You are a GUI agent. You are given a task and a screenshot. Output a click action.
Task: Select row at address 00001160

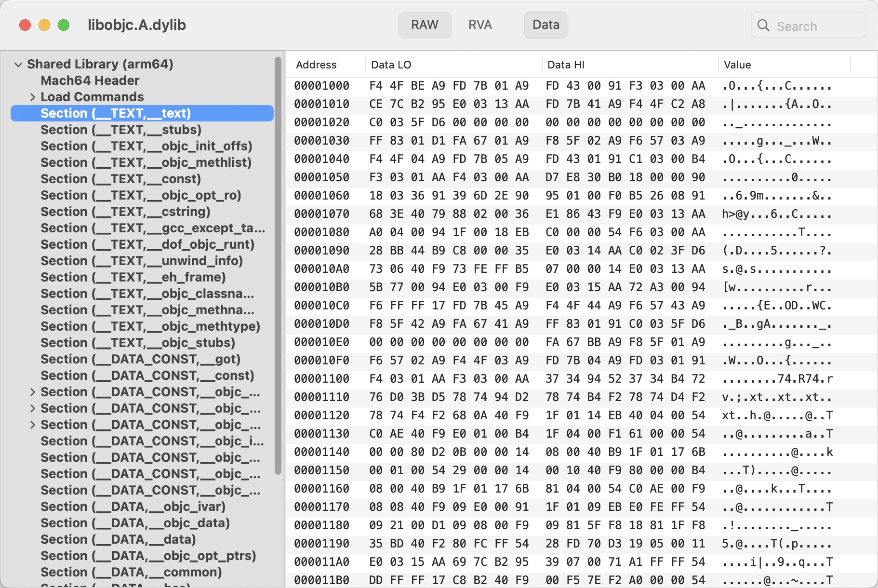pyautogui.click(x=582, y=489)
